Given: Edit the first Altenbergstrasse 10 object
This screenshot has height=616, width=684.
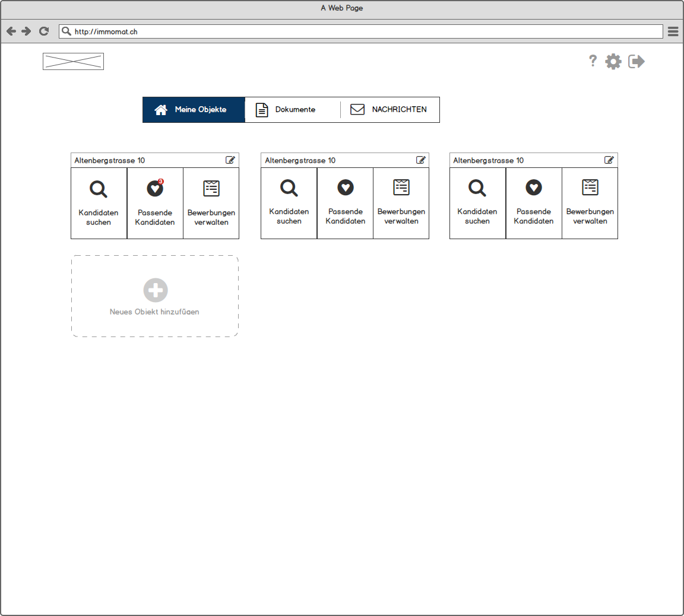Looking at the screenshot, I should point(230,160).
